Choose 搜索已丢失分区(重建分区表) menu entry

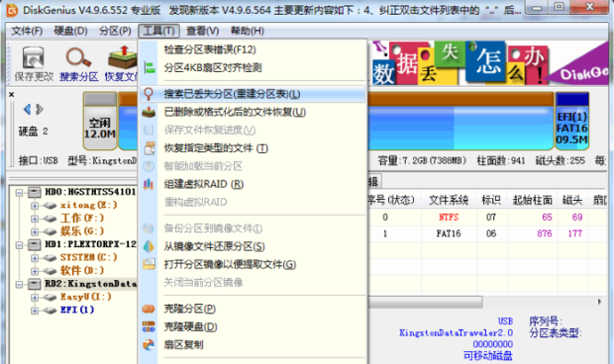coord(253,94)
